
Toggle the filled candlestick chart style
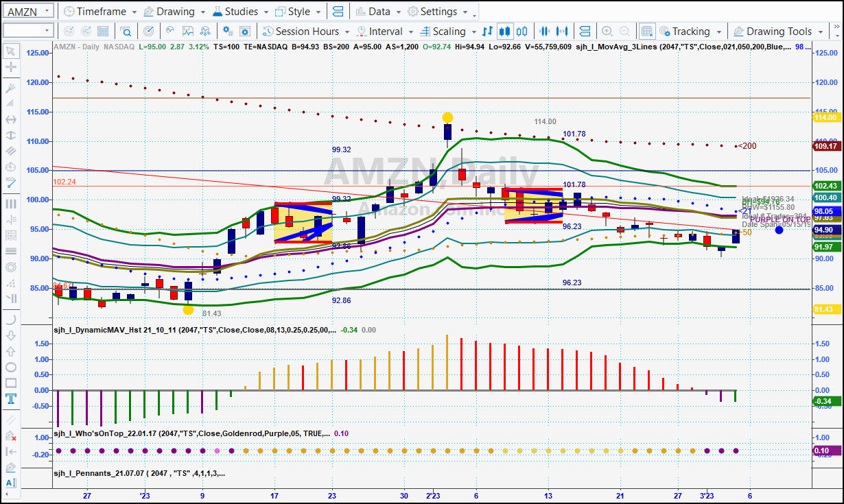coord(505,32)
